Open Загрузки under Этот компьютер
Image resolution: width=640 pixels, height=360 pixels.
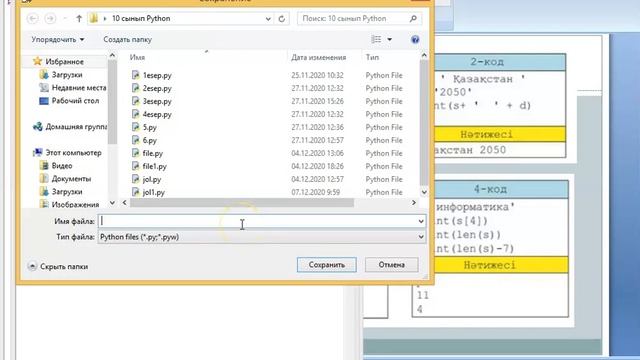(x=61, y=191)
